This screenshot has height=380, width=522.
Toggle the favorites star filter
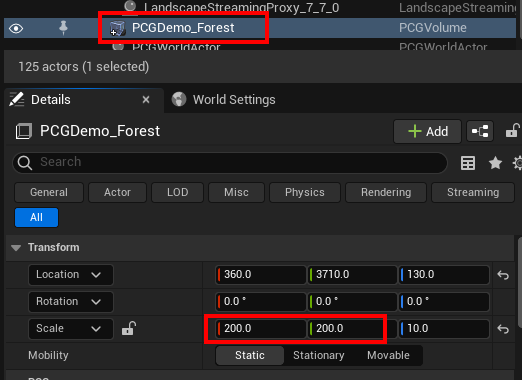tap(495, 163)
